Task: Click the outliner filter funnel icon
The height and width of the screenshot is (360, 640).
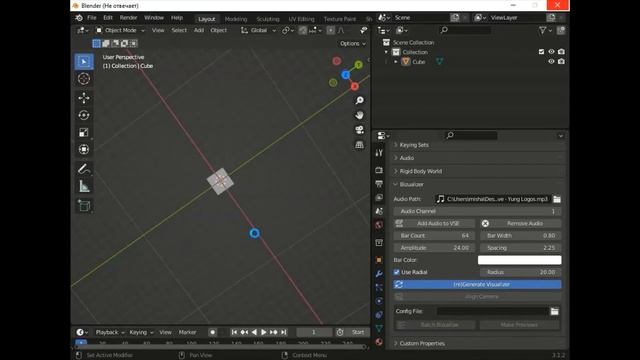Action: (542, 30)
